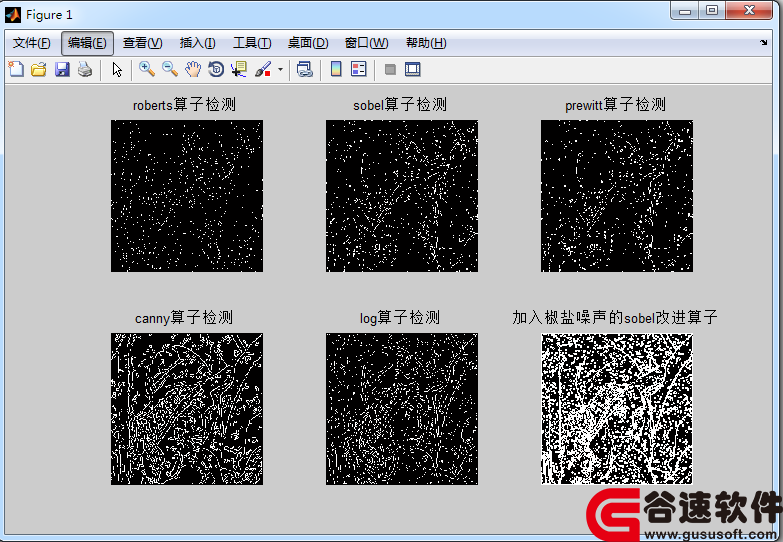The image size is (783, 542).
Task: Insert a legend using the toolbar icon
Action: tap(359, 69)
